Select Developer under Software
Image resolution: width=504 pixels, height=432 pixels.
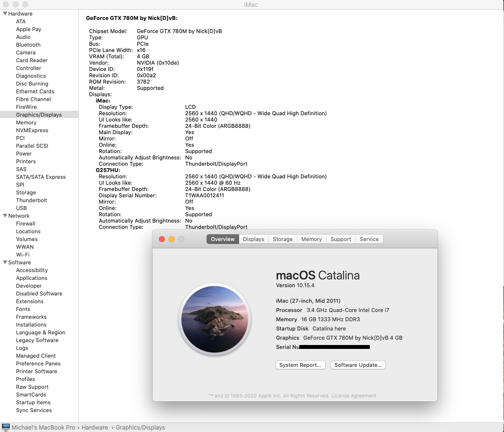(29, 286)
